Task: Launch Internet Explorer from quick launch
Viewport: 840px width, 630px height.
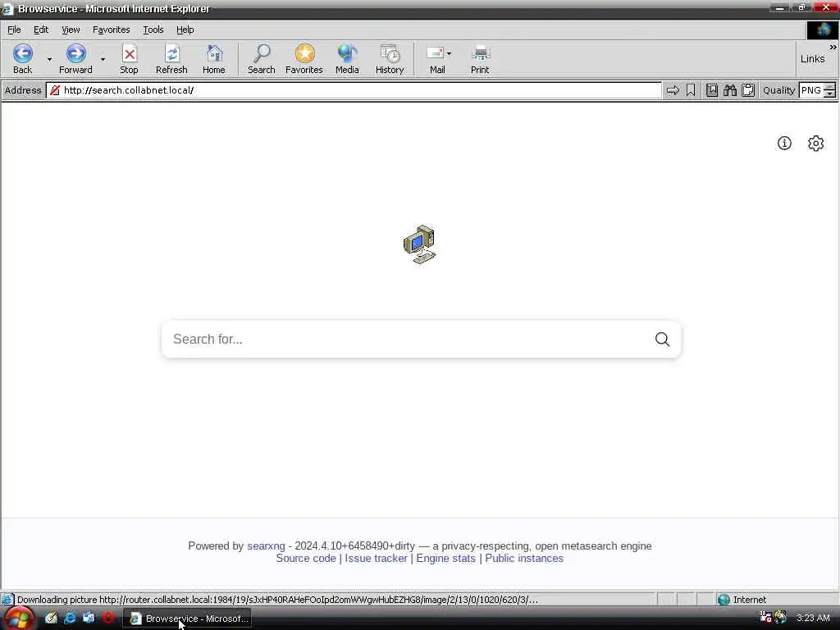Action: (x=70, y=619)
